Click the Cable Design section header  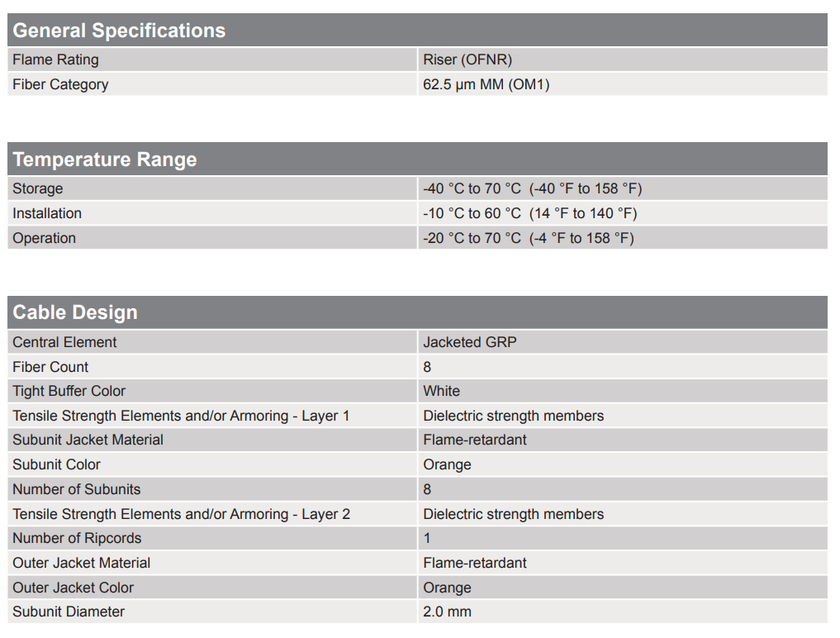(x=75, y=312)
